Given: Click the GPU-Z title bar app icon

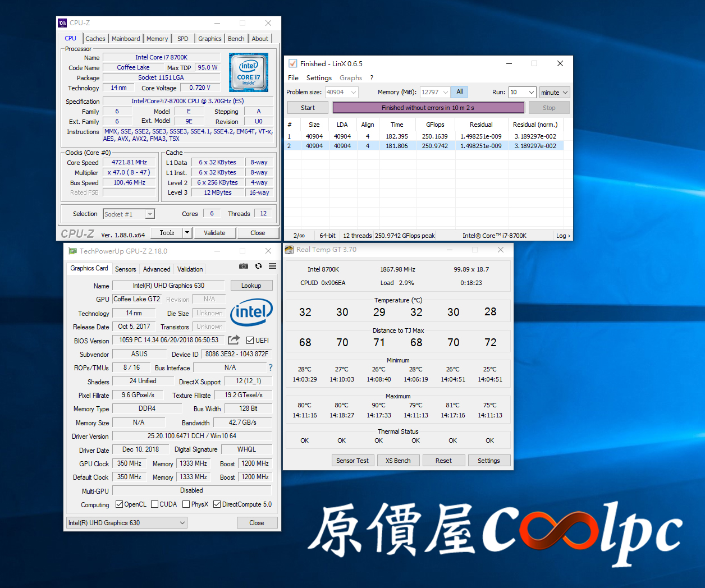Looking at the screenshot, I should (72, 251).
